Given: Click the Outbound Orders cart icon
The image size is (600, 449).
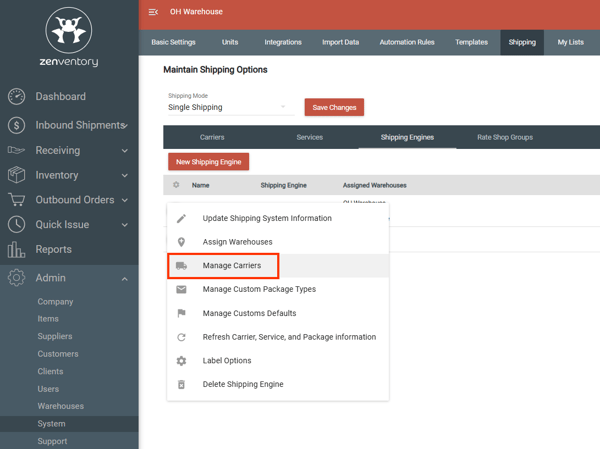Looking at the screenshot, I should [x=17, y=200].
